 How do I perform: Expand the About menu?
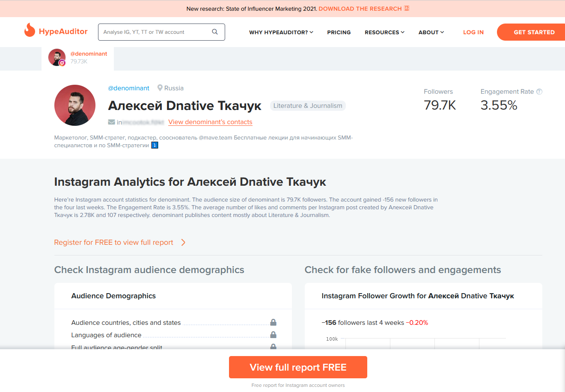pyautogui.click(x=431, y=32)
